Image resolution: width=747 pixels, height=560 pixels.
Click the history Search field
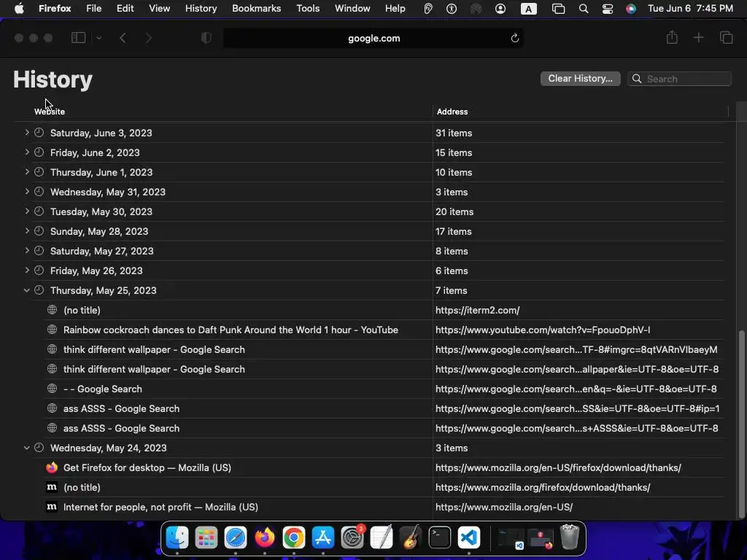pos(679,79)
